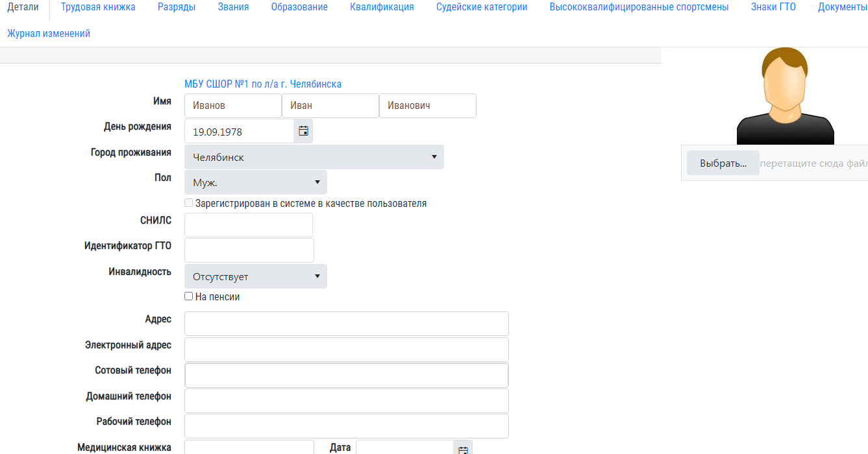Open the Документы tab

pos(842,7)
